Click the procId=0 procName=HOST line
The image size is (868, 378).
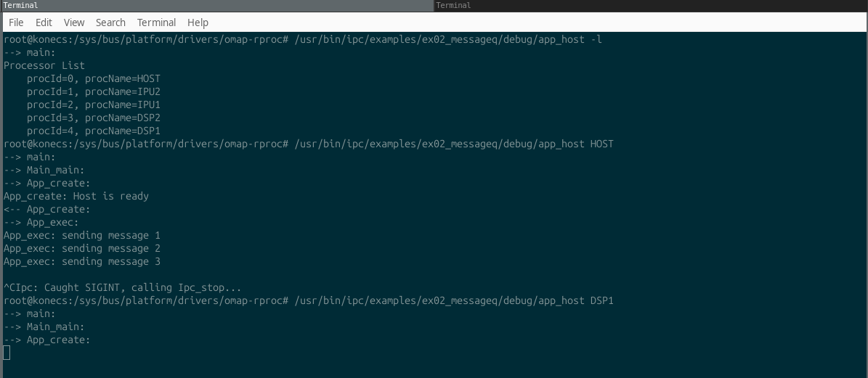[94, 78]
